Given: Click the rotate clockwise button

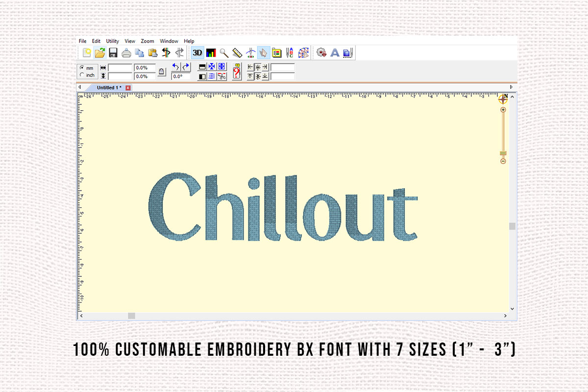Looking at the screenshot, I should coord(185,67).
